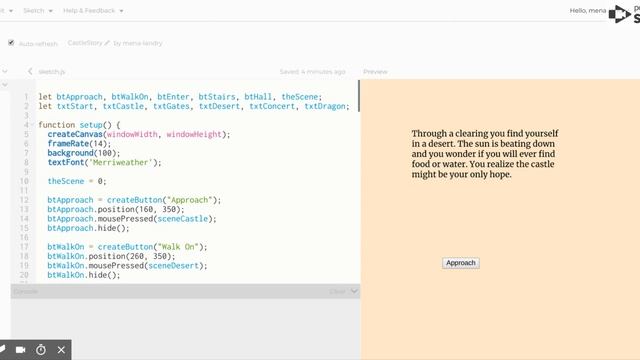Click the desert story paragraph in preview

[485, 154]
